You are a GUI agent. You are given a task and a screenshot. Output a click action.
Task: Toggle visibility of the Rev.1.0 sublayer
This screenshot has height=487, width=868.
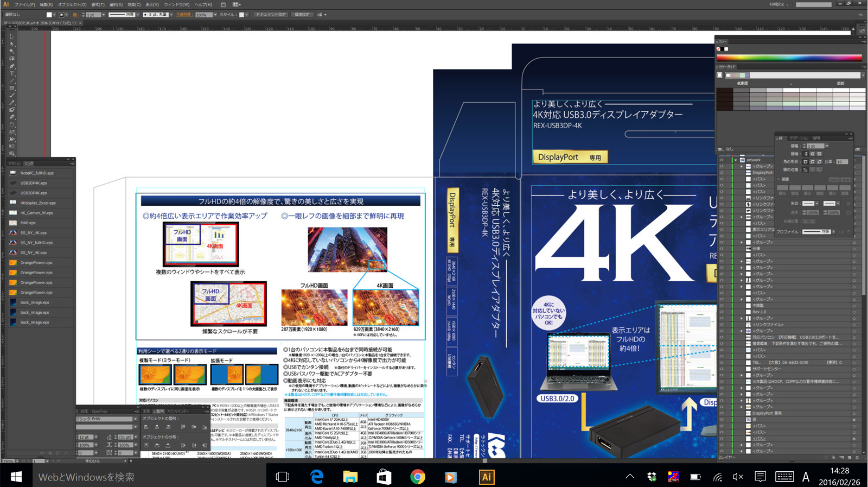pos(722,312)
